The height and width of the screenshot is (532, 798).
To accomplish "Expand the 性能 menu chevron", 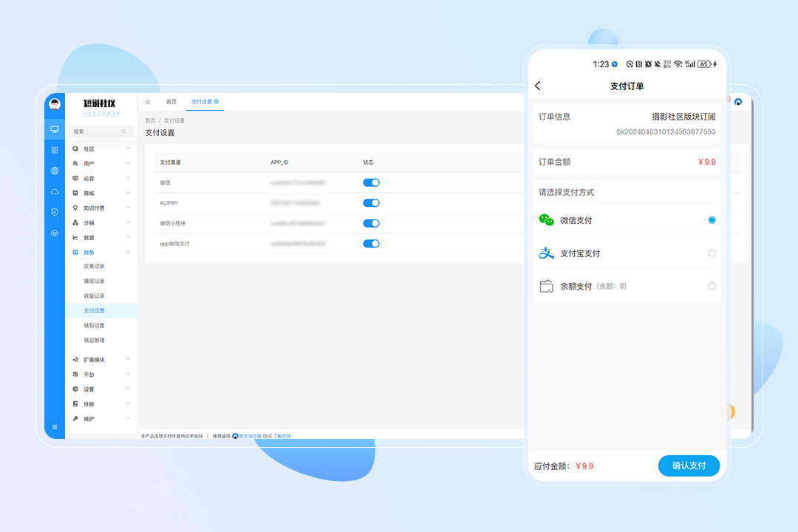I will click(129, 403).
